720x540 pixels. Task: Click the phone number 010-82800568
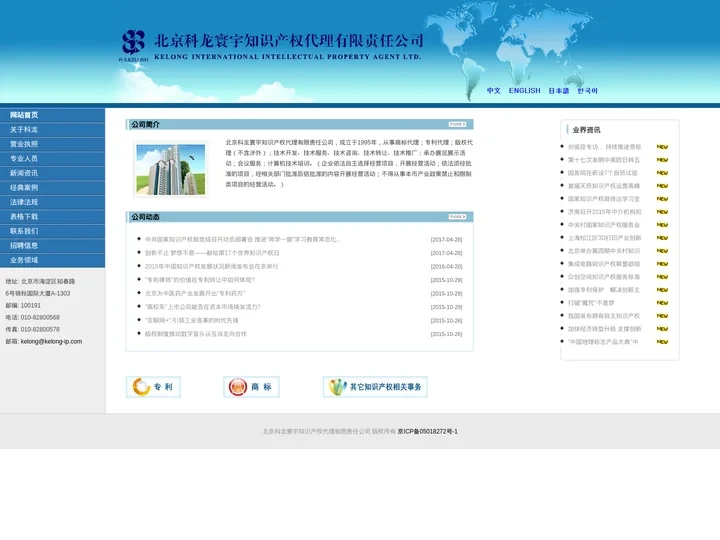[x=40, y=318]
